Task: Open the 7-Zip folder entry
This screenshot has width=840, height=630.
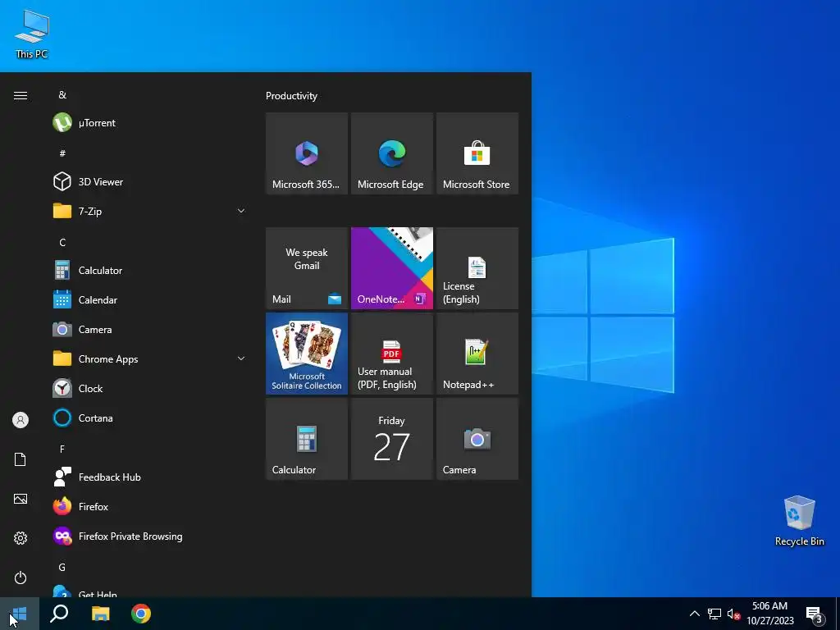Action: [150, 211]
